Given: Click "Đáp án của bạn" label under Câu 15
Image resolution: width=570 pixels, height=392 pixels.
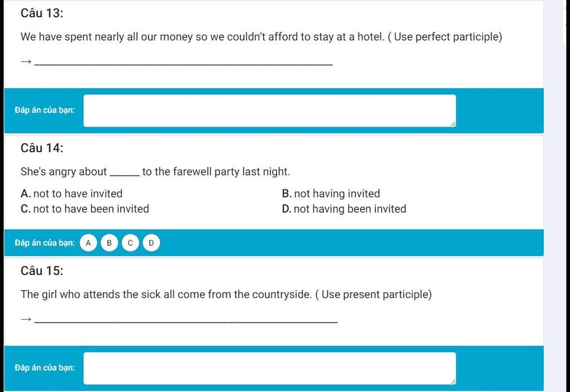Looking at the screenshot, I should coord(45,367).
